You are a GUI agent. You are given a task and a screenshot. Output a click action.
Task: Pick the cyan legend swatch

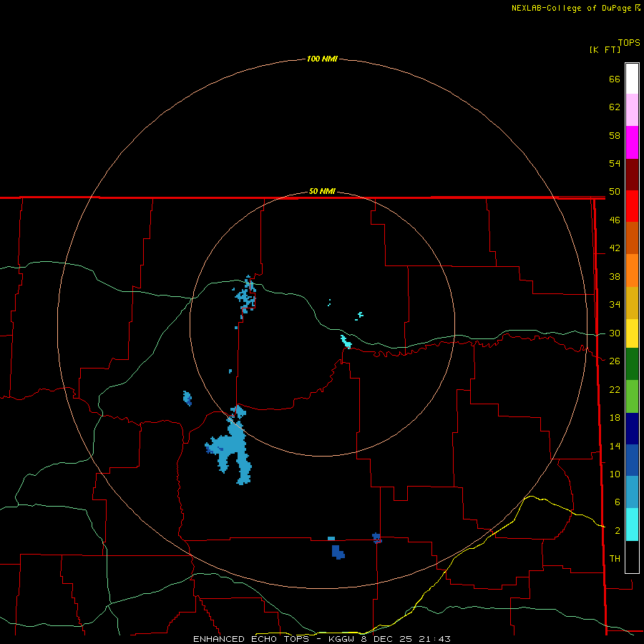632,525
